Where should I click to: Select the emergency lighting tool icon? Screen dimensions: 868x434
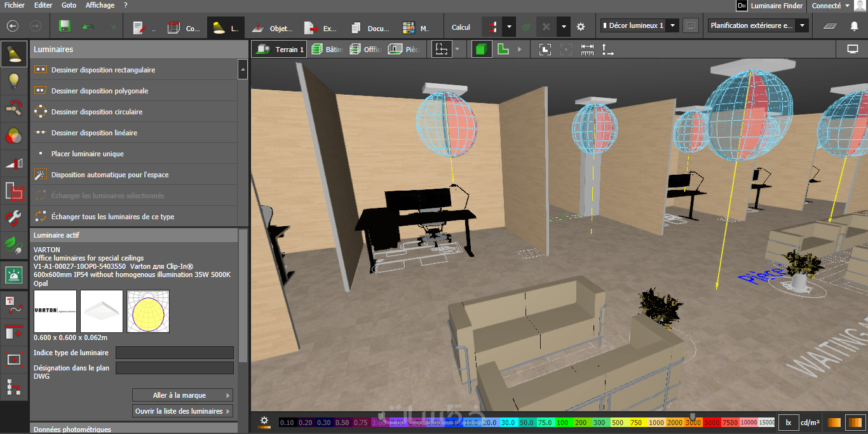[x=14, y=275]
